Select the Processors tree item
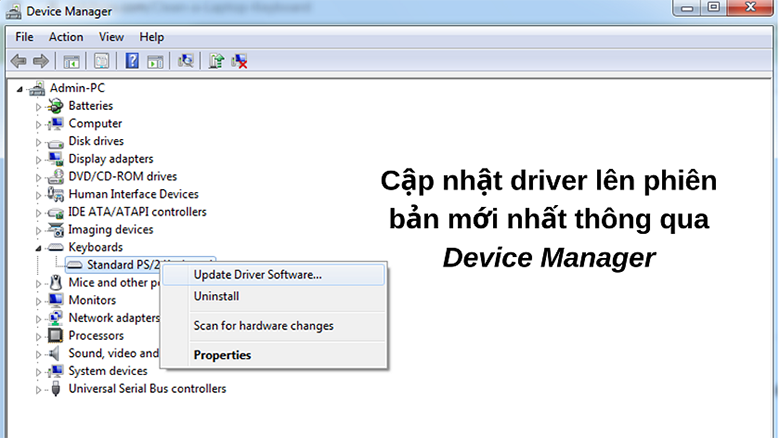 pyautogui.click(x=96, y=336)
